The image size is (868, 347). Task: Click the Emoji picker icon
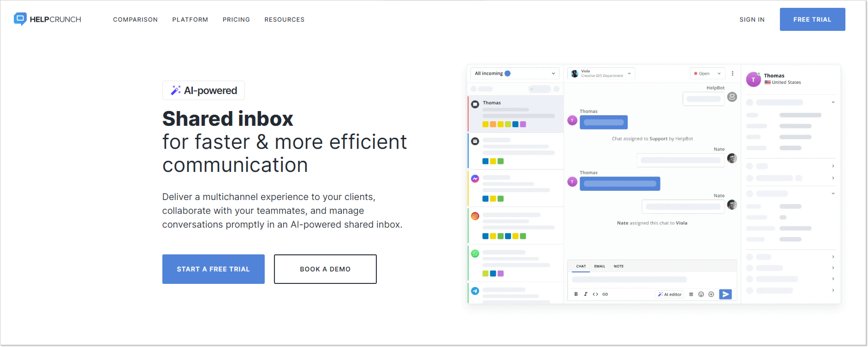click(x=702, y=294)
